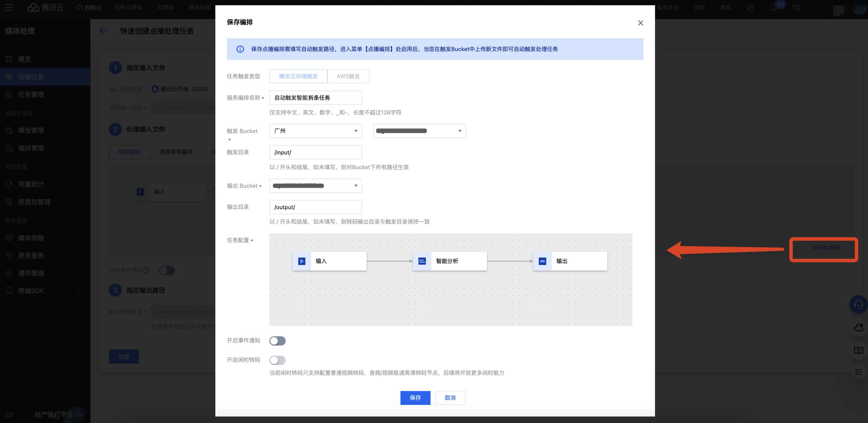Viewport: 868px width, 423px height.
Task: Click the 智能分析 node icon
Action: [422, 261]
